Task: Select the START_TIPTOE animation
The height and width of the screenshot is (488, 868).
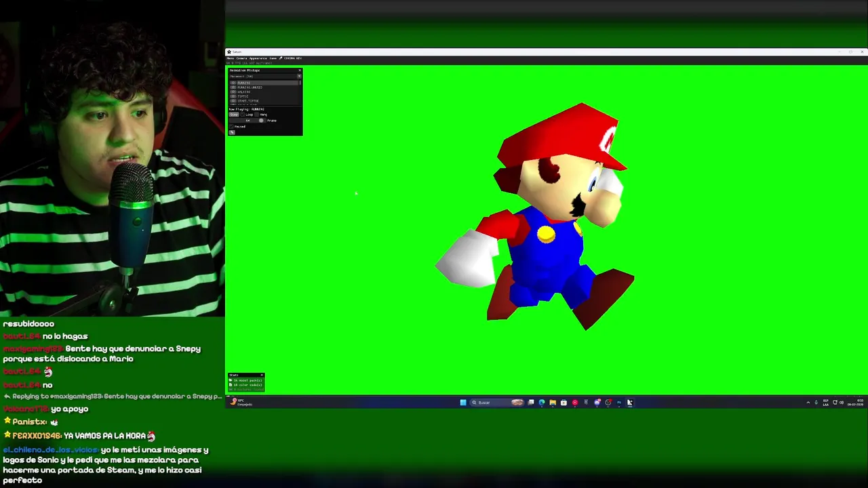Action: pos(248,101)
